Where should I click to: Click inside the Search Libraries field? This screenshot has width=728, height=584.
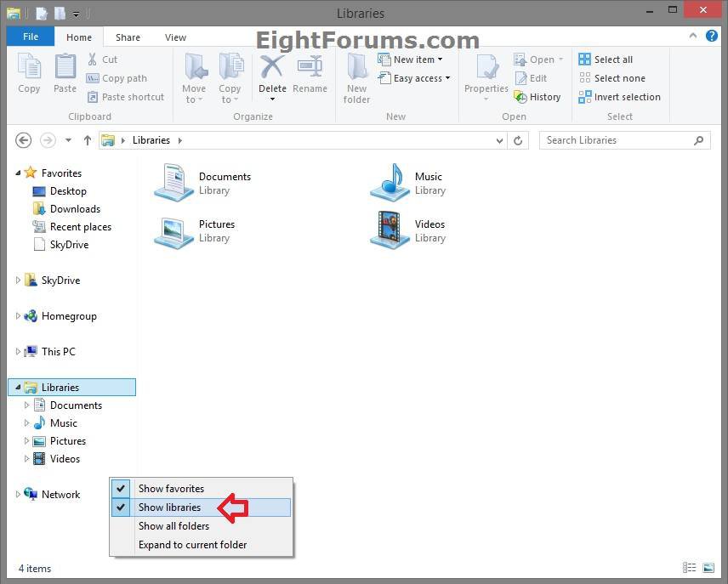pyautogui.click(x=621, y=140)
